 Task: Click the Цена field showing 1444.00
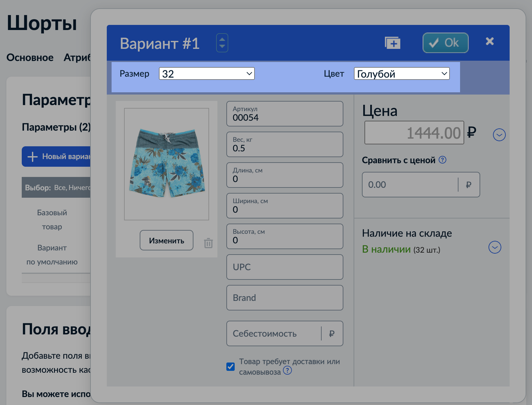click(414, 133)
